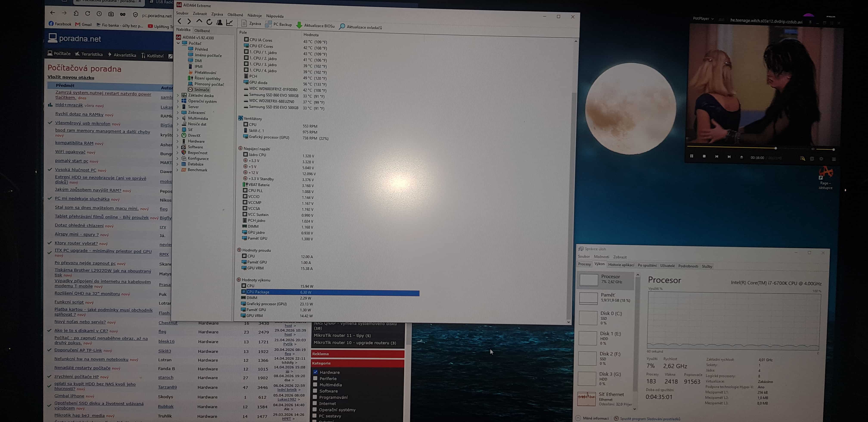Click the AIDA64 user icon in toolbar
Screen dimensions: 868x422
(219, 22)
